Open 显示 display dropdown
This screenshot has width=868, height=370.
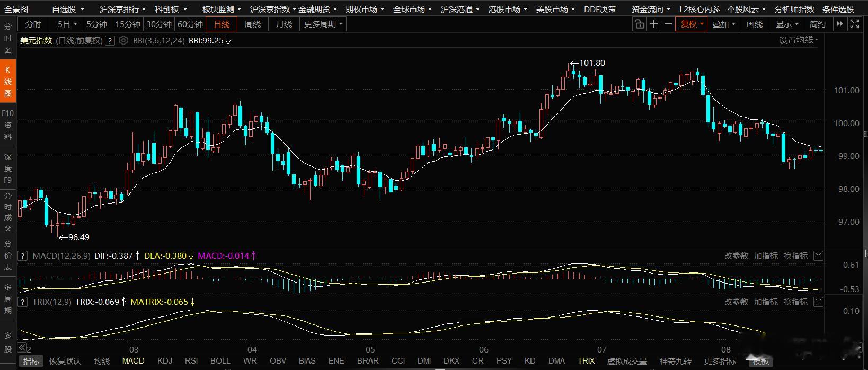(x=787, y=24)
